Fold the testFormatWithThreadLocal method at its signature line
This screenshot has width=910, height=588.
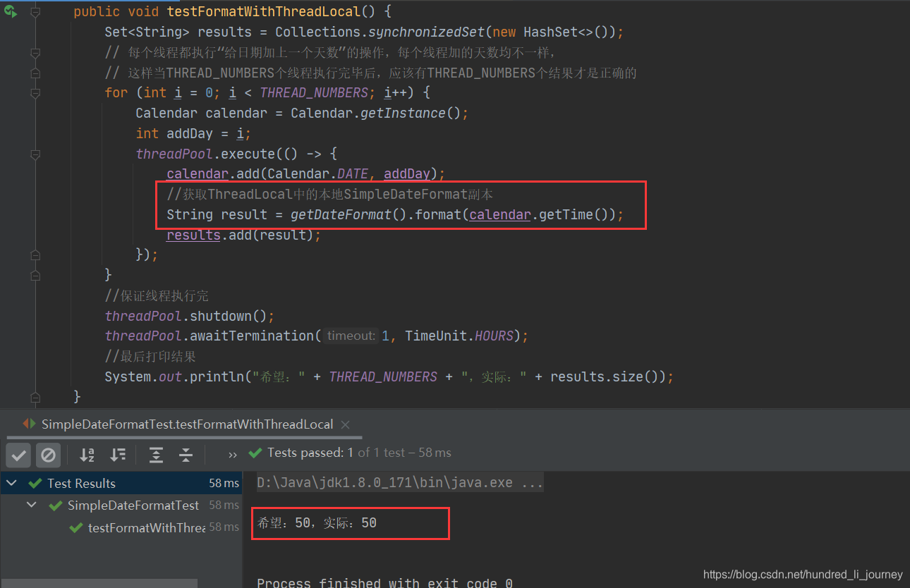pos(34,12)
